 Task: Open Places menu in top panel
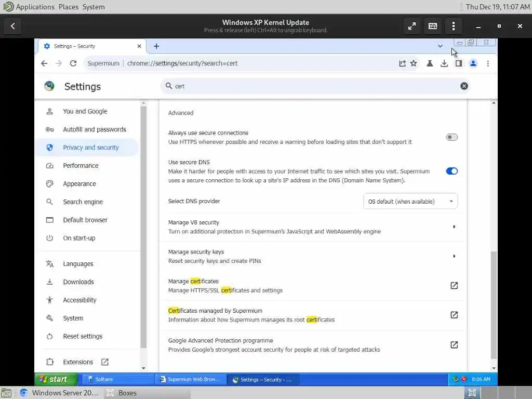coord(68,7)
